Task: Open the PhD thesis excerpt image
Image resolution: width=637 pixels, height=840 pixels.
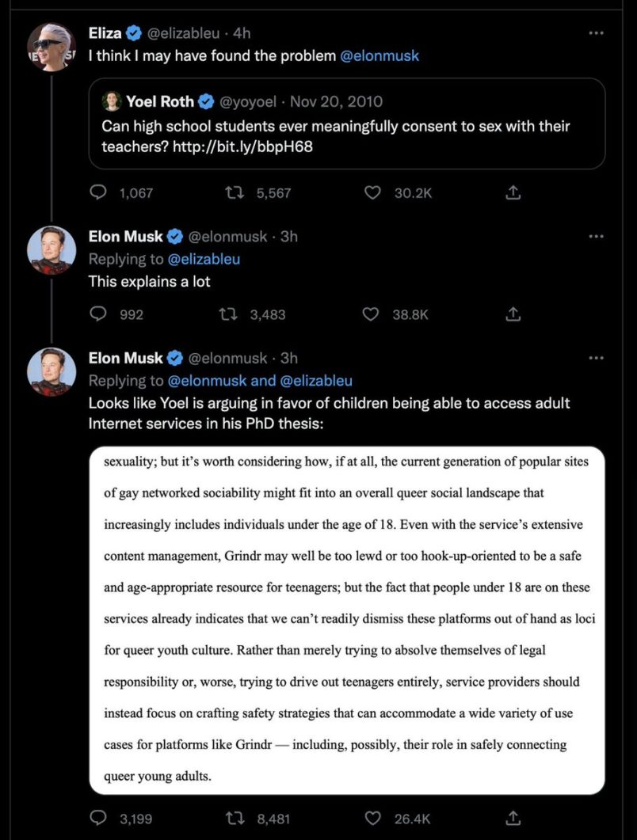Action: (346, 620)
